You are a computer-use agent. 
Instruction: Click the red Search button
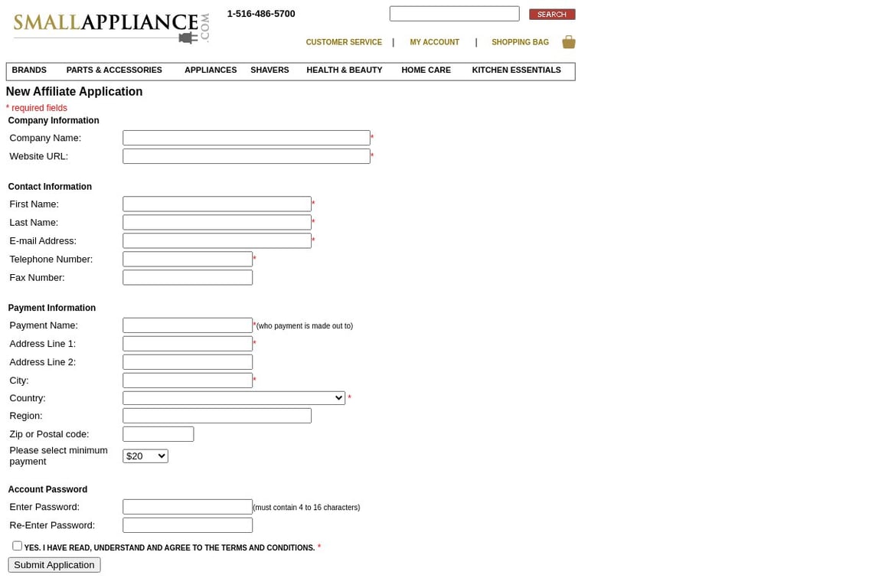pyautogui.click(x=552, y=14)
